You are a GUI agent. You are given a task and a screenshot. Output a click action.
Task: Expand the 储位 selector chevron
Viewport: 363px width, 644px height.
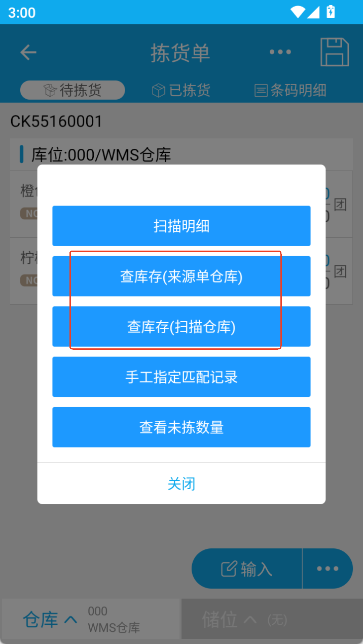[250, 620]
